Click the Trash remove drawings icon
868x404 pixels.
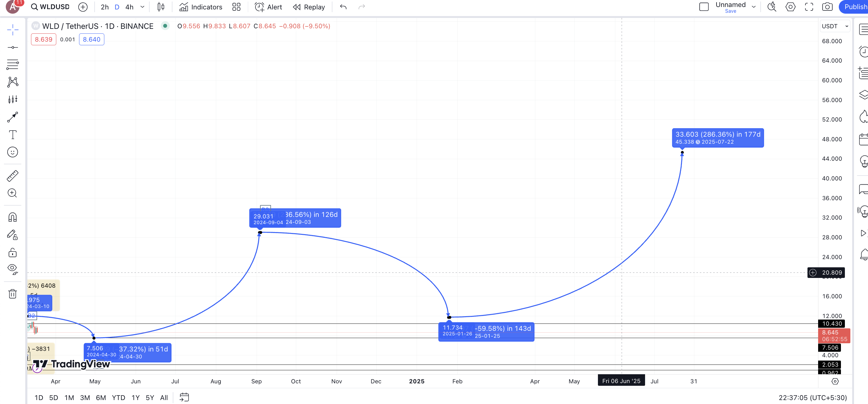[12, 294]
